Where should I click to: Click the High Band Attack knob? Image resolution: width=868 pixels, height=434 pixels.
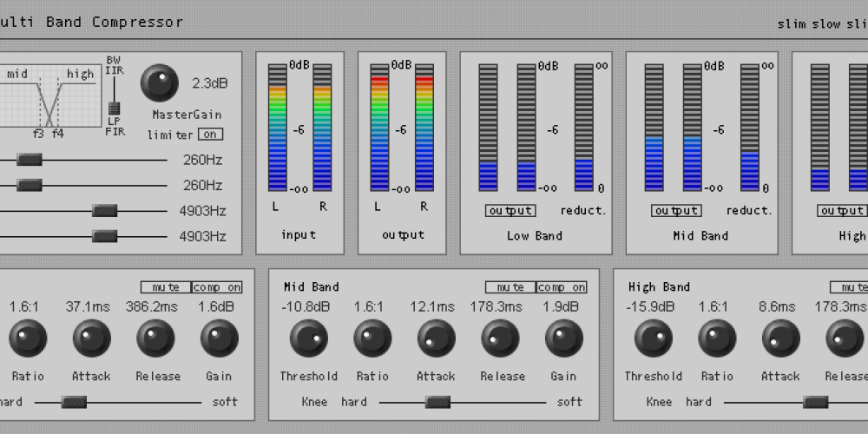click(780, 339)
